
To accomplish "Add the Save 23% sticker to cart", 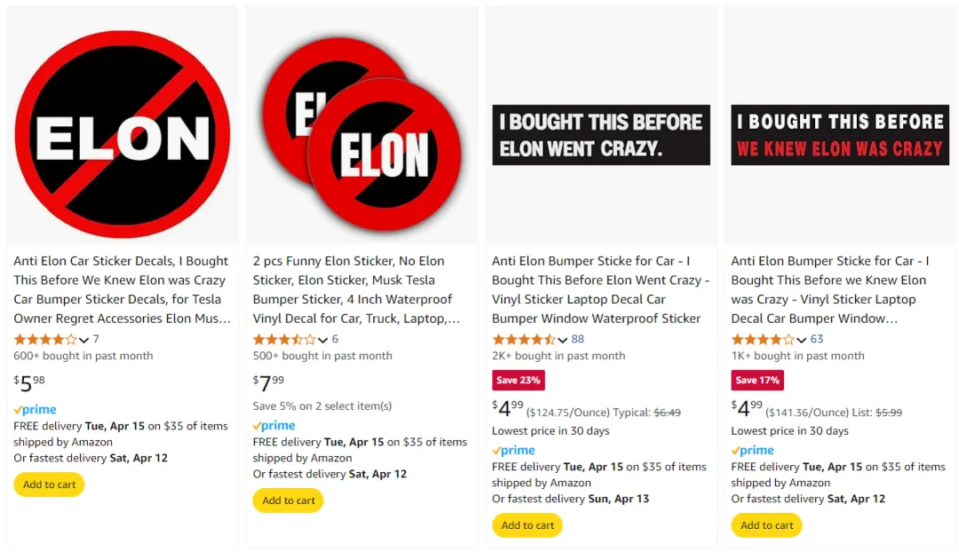I will 527,525.
